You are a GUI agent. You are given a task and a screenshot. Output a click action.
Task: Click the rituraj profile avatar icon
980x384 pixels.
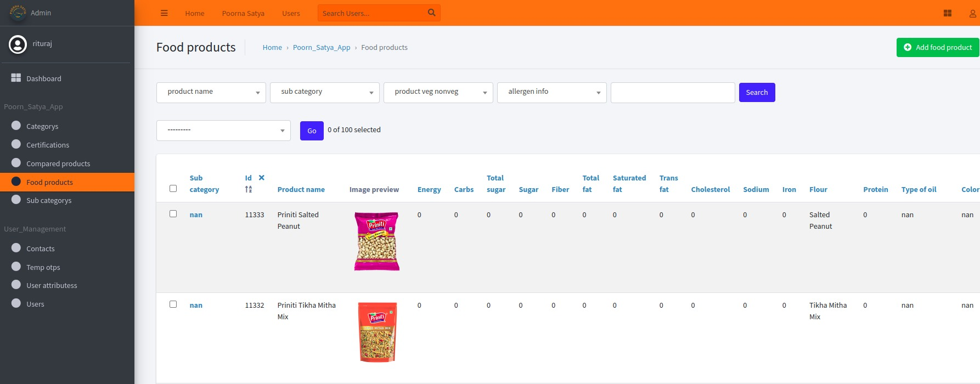point(18,44)
